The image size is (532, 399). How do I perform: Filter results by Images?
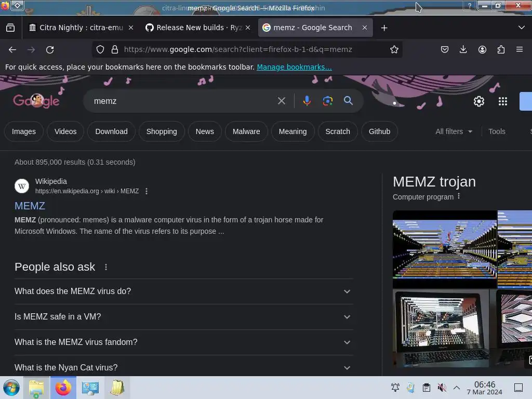[x=24, y=131]
